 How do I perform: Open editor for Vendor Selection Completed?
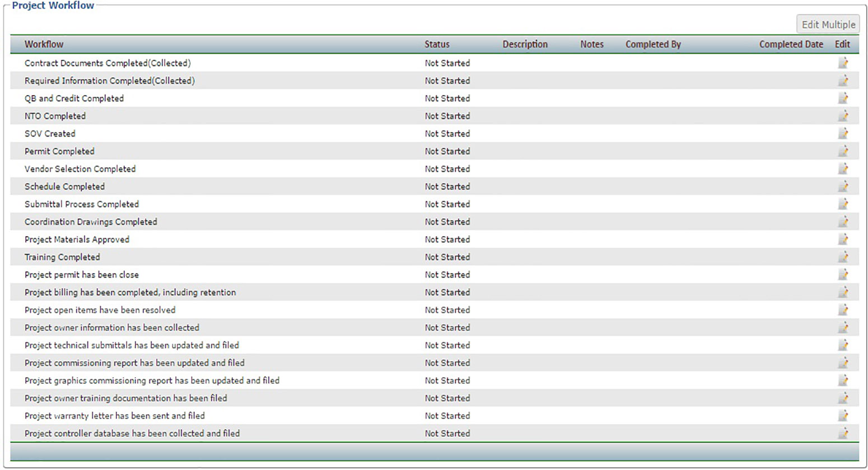843,169
